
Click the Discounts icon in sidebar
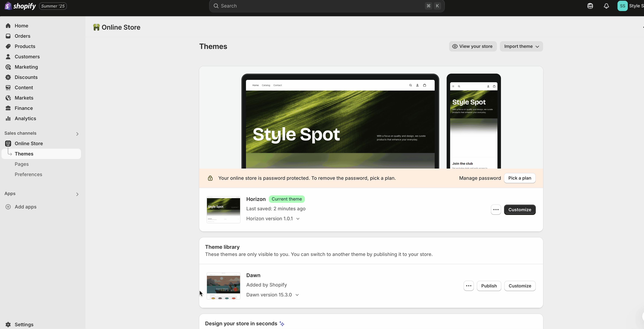click(x=8, y=77)
